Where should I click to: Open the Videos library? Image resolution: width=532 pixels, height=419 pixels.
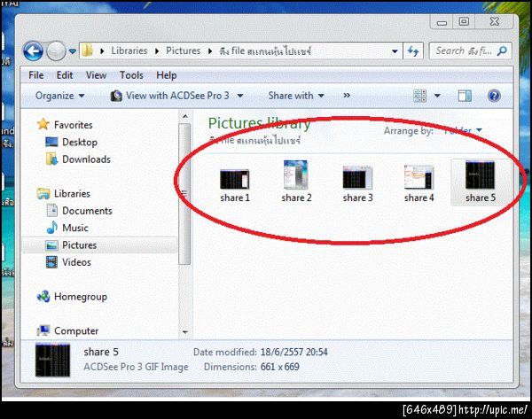[x=76, y=262]
